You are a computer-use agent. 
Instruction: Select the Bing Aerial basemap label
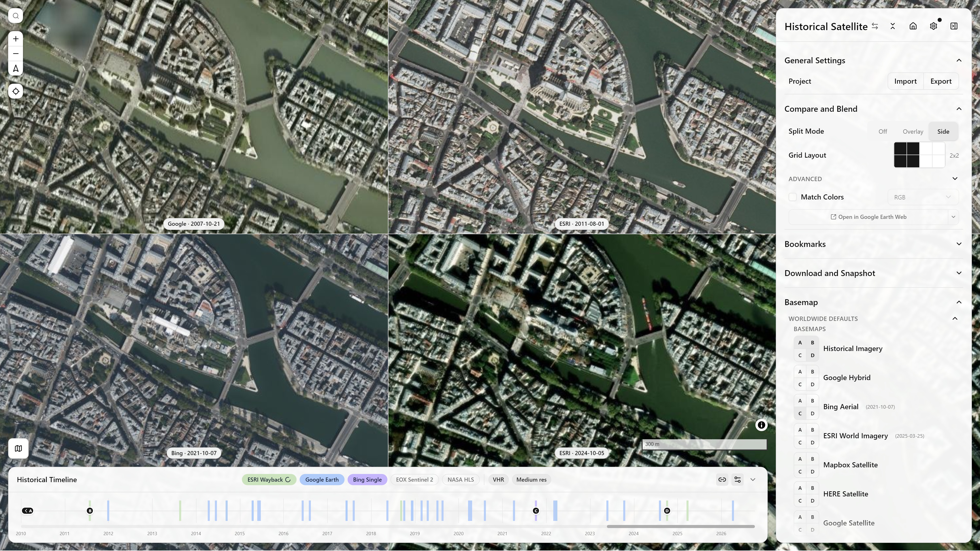pyautogui.click(x=841, y=407)
